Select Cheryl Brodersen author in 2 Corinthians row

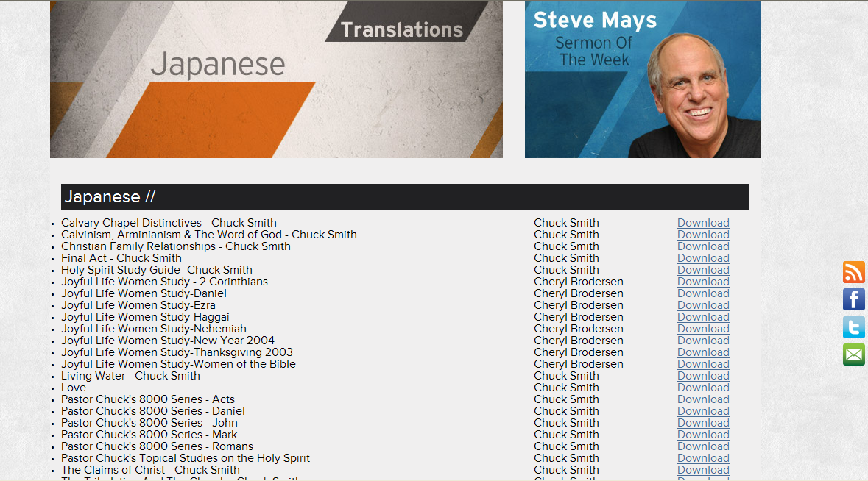(579, 282)
